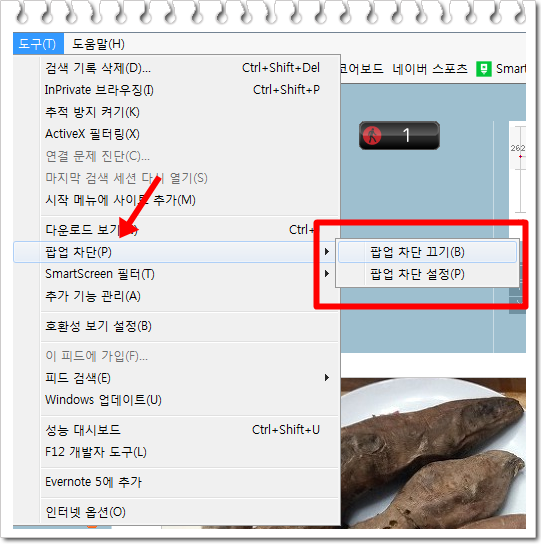Click the 피드 검색(E) label
This screenshot has height=544, width=541.
[x=78, y=378]
